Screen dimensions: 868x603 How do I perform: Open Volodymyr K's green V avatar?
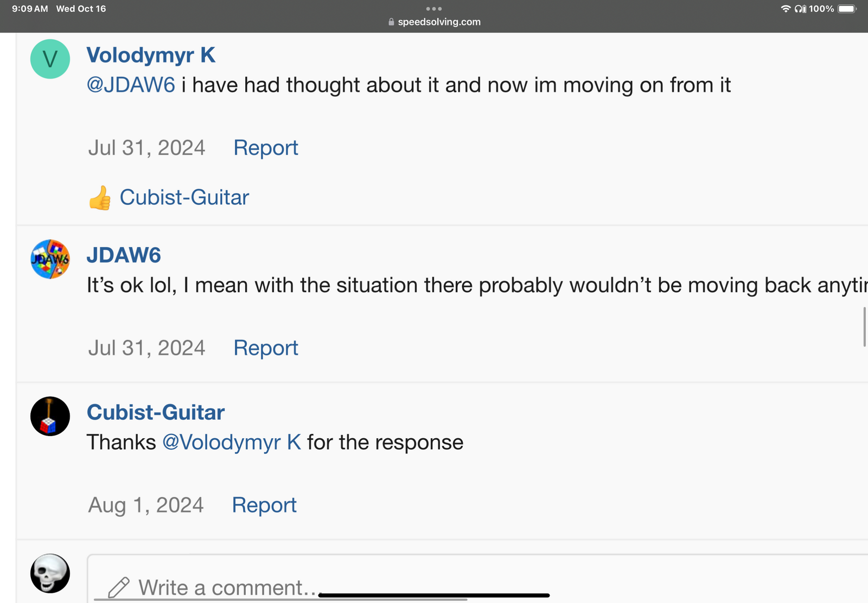coord(50,59)
